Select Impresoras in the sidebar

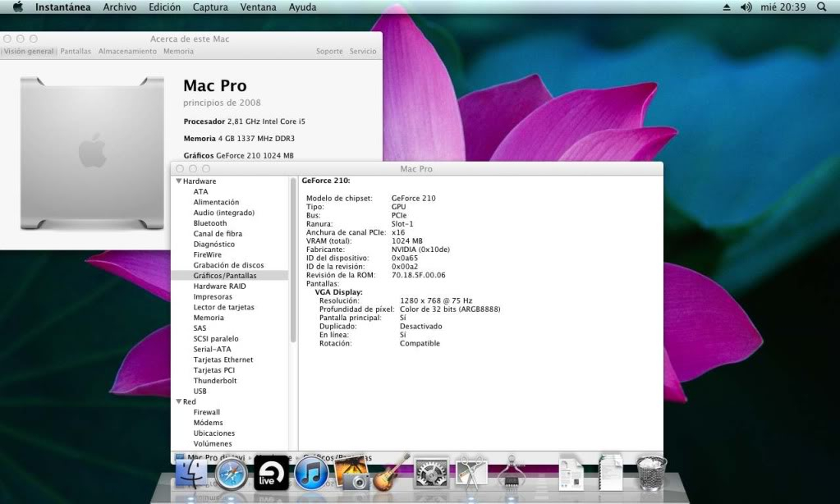pos(213,296)
